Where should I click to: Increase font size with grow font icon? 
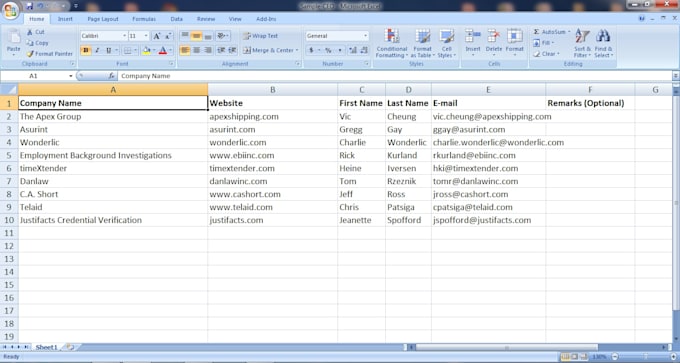click(x=157, y=36)
